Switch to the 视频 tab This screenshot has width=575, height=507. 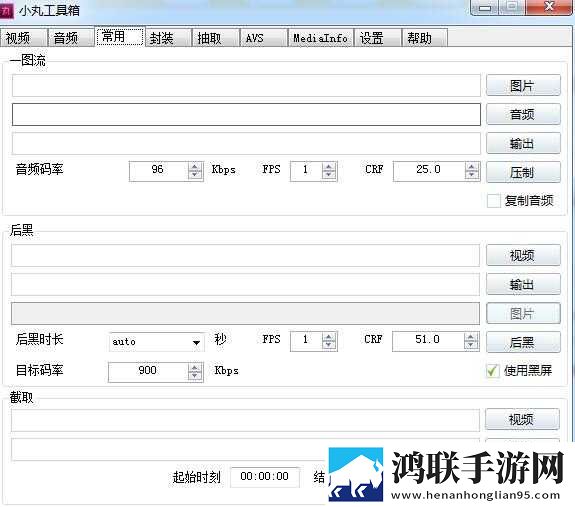(x=23, y=37)
